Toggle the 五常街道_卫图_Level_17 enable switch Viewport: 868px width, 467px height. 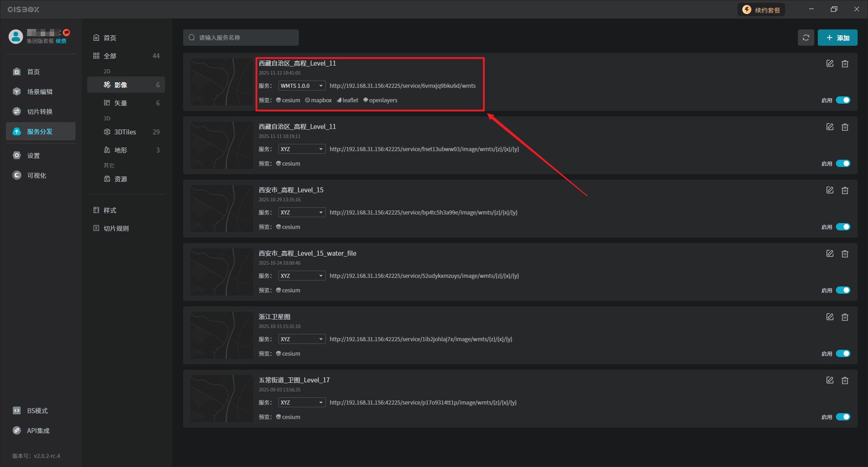tap(843, 417)
